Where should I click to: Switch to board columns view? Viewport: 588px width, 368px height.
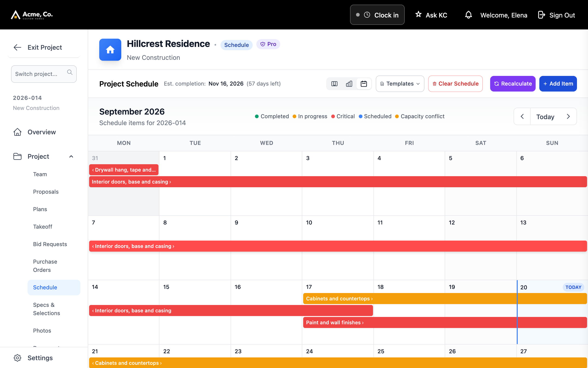[x=334, y=84]
